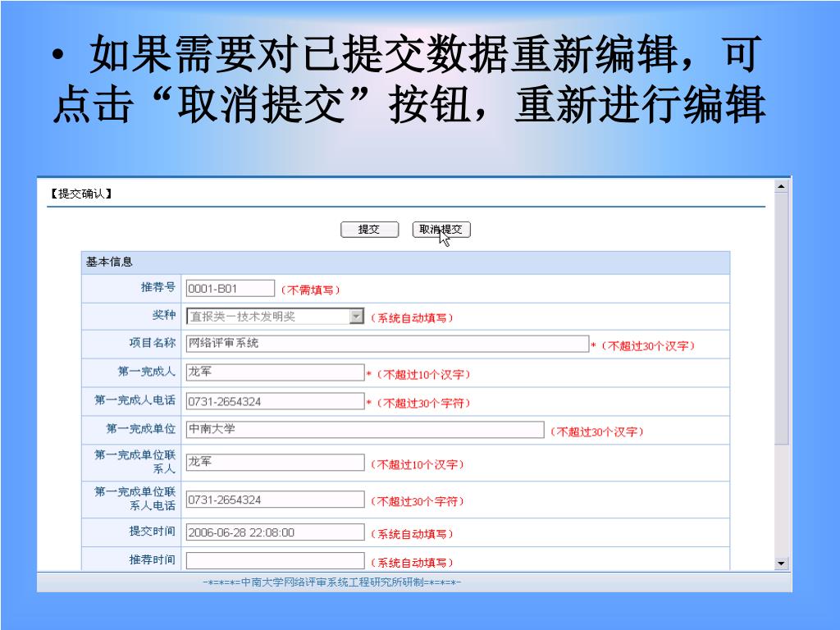Click the empty 推荐时间 field

(276, 560)
